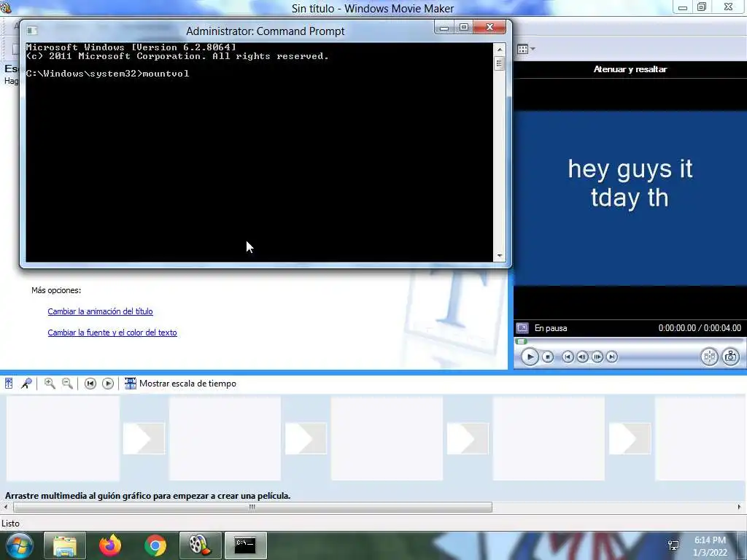Step to next frame in preview
Image resolution: width=747 pixels, height=560 pixels.
coord(597,357)
